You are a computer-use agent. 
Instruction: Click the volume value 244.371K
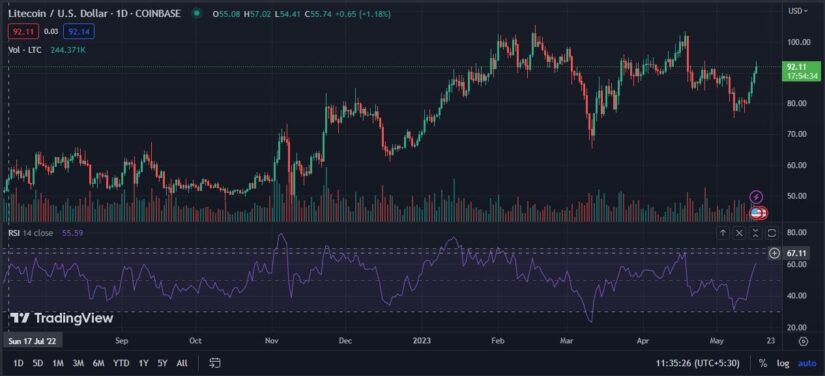click(69, 49)
